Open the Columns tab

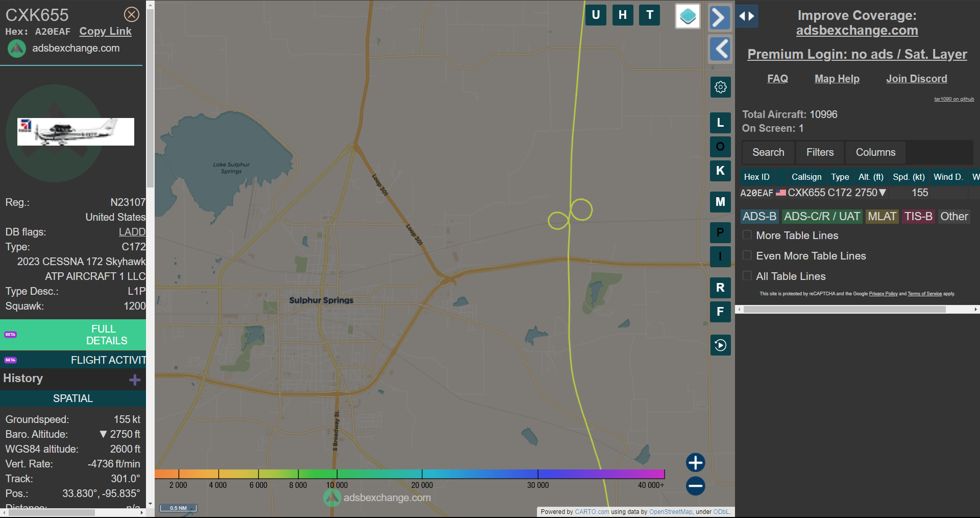point(875,152)
